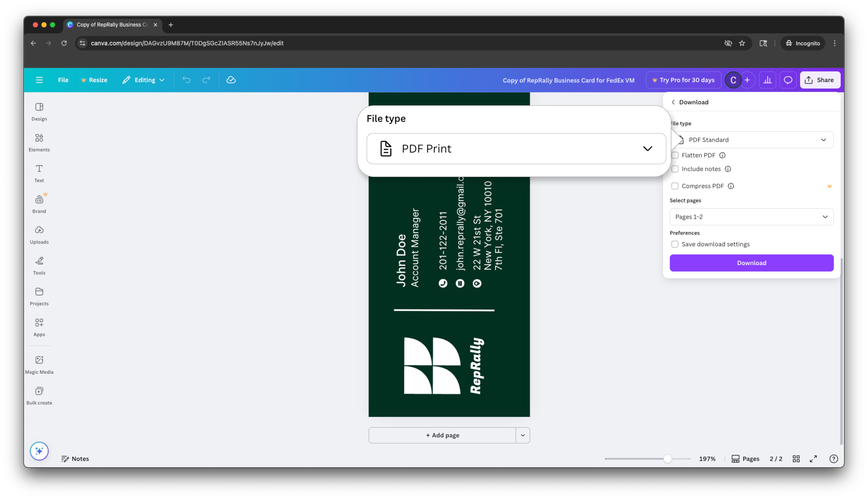Click the 197% zoom value
The height and width of the screenshot is (499, 868).
click(707, 459)
